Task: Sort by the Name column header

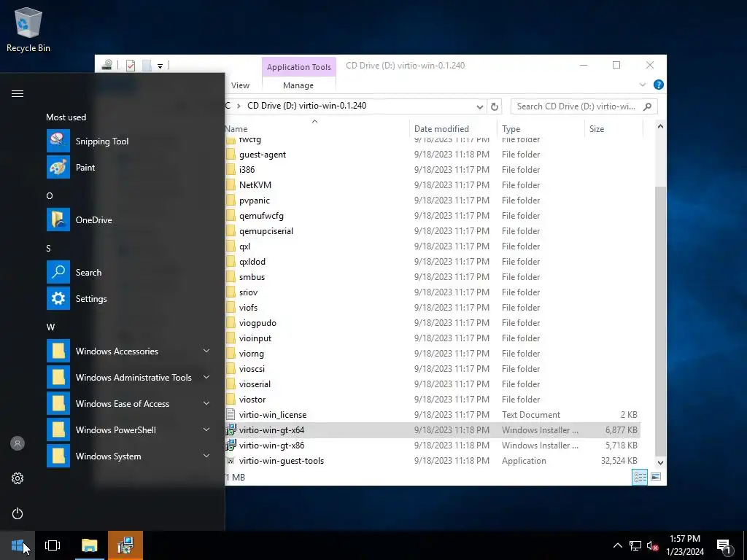Action: tap(317, 128)
